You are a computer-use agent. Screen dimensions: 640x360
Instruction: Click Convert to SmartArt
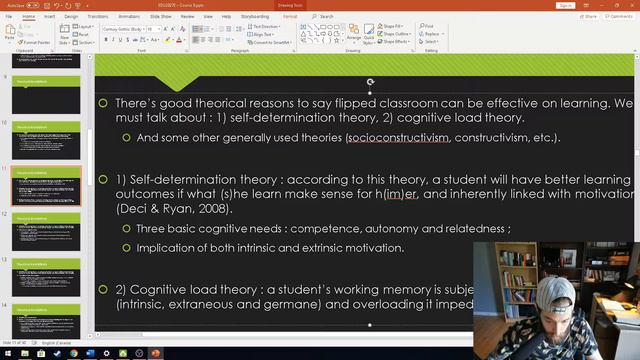269,42
